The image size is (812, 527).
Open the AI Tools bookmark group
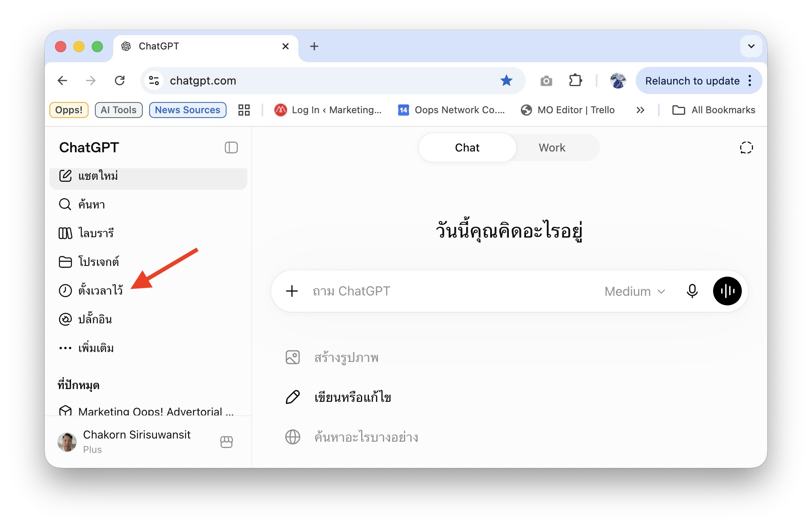(x=118, y=110)
